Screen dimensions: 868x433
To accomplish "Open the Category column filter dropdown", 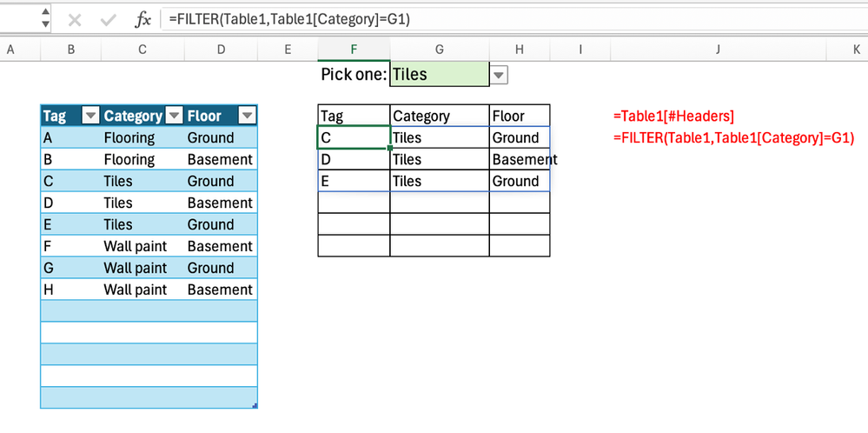I will coord(174,116).
